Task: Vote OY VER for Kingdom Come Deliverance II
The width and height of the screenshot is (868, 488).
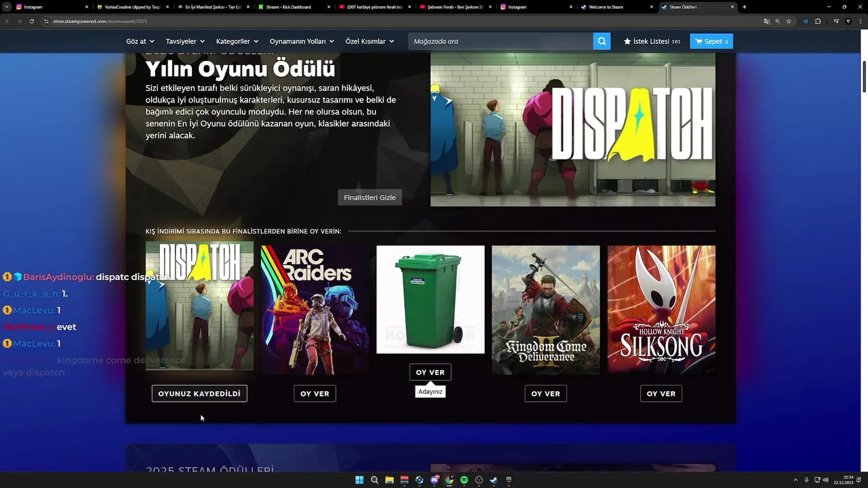Action: click(545, 394)
